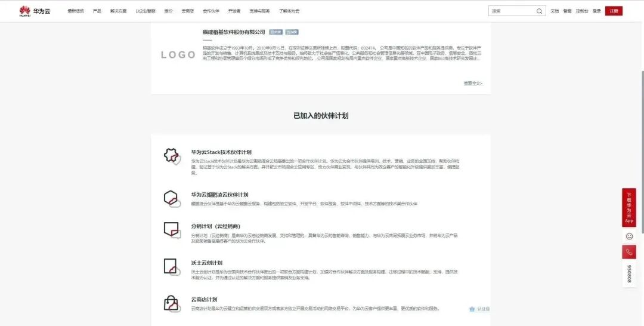Click the 沃土云创计划 document icon

tap(172, 267)
